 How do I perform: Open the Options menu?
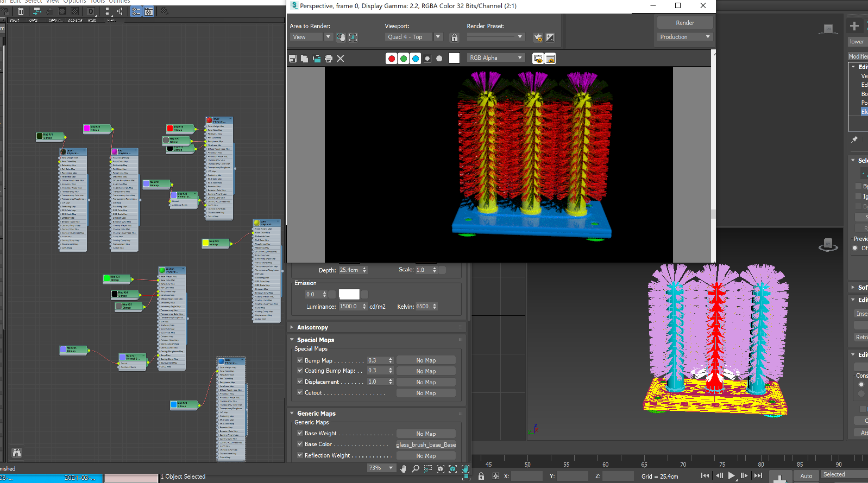(74, 2)
